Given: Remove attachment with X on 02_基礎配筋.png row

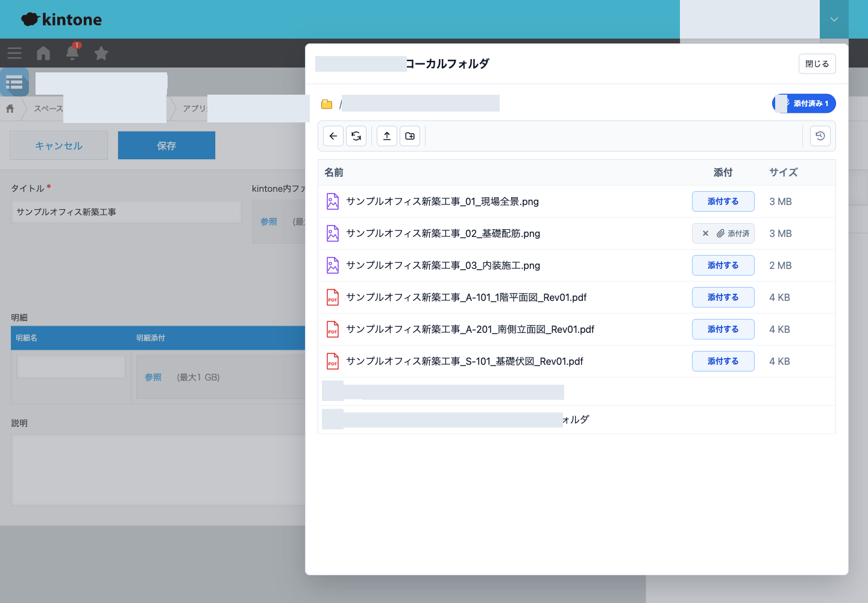Looking at the screenshot, I should pos(705,233).
